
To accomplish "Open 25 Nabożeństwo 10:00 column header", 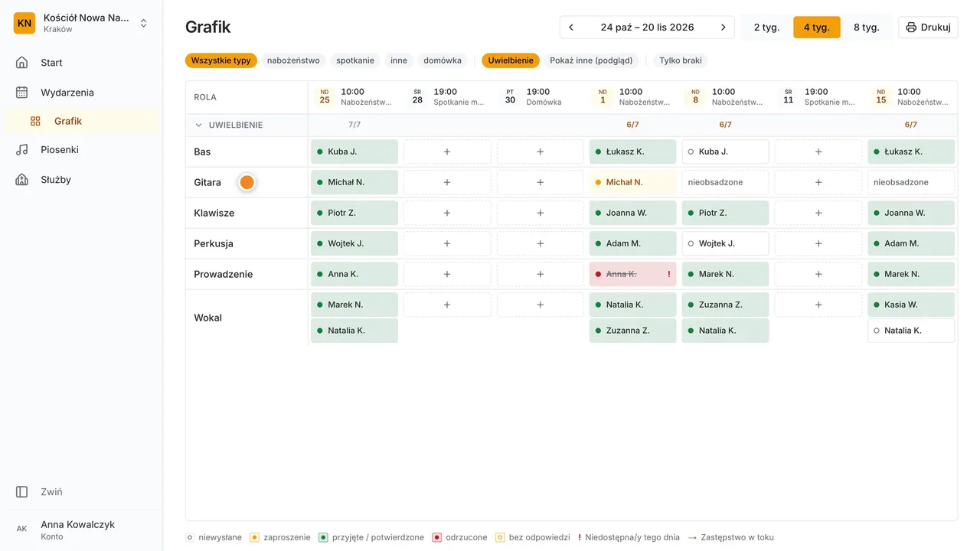I will tap(354, 97).
